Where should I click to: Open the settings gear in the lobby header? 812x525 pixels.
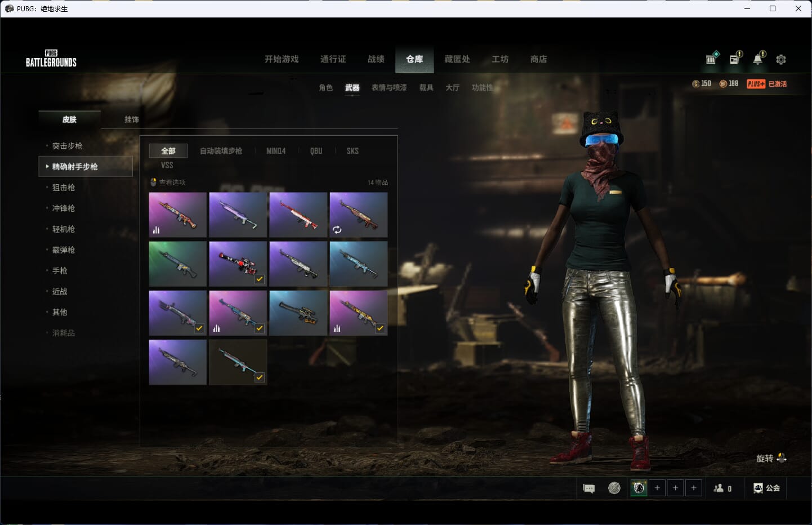(x=780, y=59)
